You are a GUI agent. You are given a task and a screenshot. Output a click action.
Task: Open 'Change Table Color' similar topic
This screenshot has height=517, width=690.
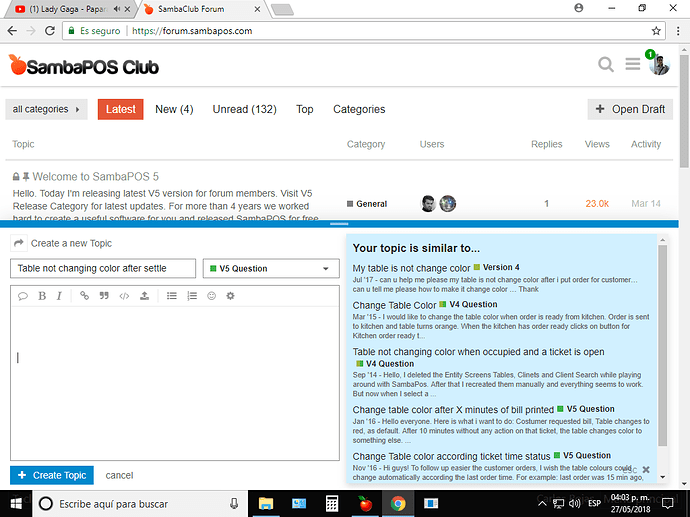394,305
